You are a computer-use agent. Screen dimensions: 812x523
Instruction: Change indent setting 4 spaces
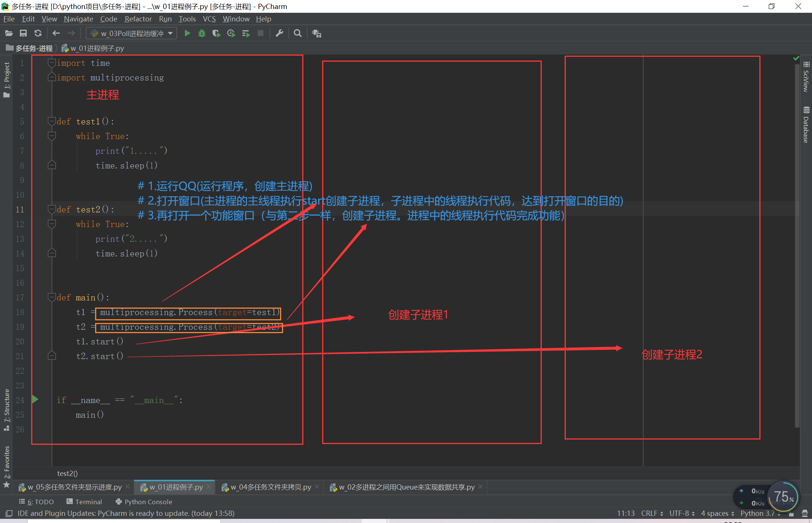point(717,513)
